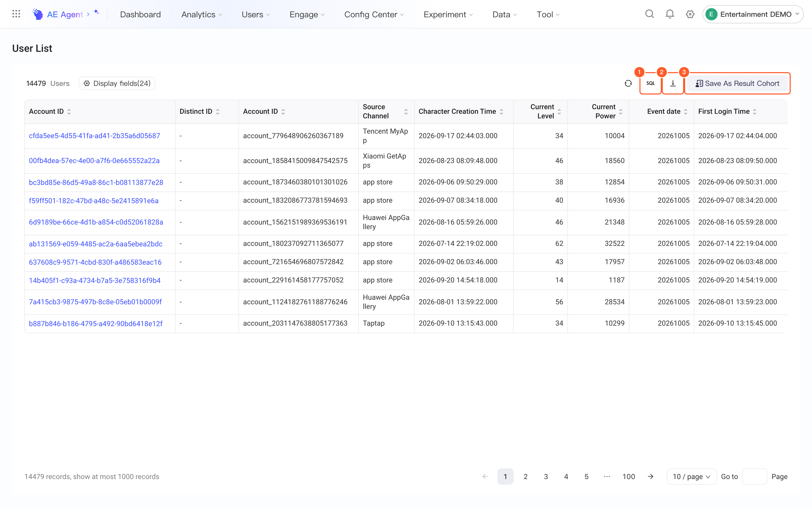Open the notifications bell
Image resolution: width=812 pixels, height=508 pixels.
point(670,14)
